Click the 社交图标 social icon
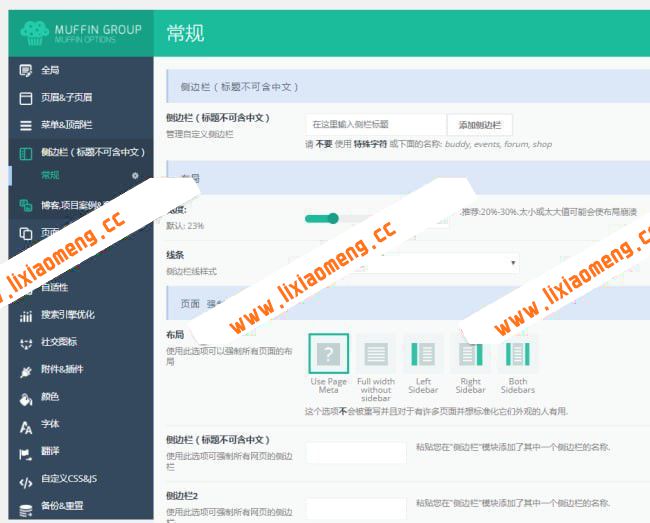The image size is (650, 523). [x=26, y=343]
